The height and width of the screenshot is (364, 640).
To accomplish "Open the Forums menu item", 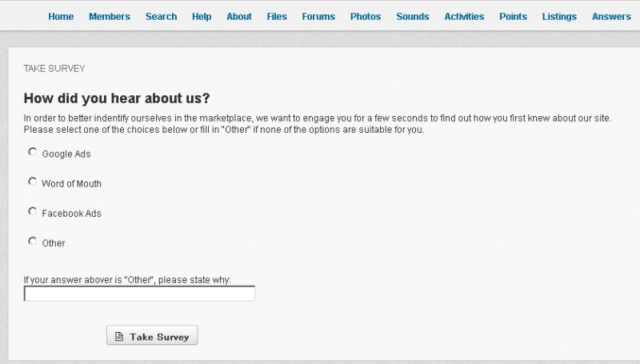I will click(318, 17).
